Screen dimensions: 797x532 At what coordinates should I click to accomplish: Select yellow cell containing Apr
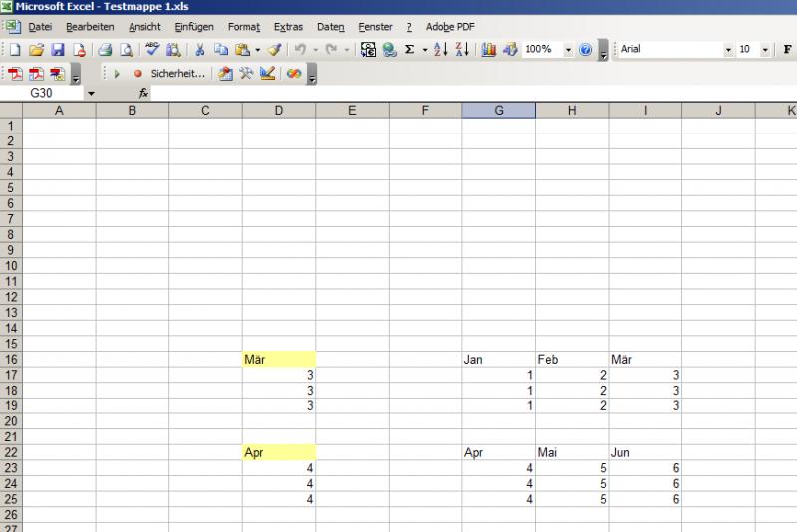[x=279, y=452]
